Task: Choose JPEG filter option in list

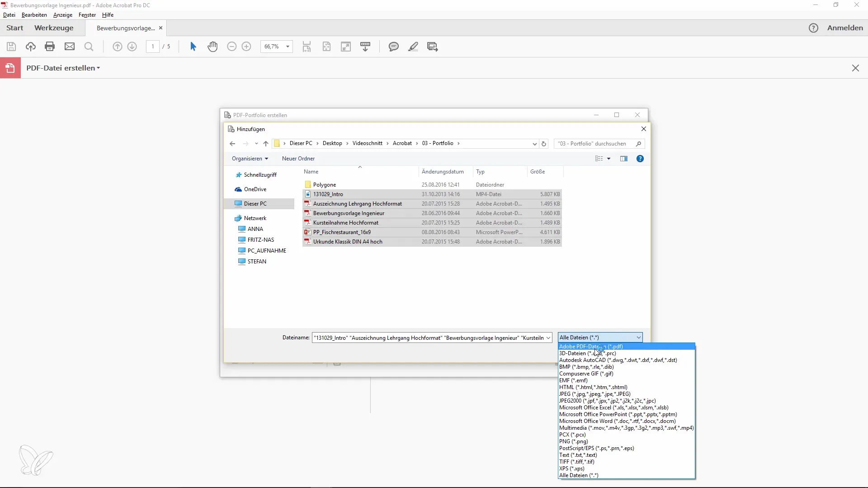Action: [x=627, y=394]
